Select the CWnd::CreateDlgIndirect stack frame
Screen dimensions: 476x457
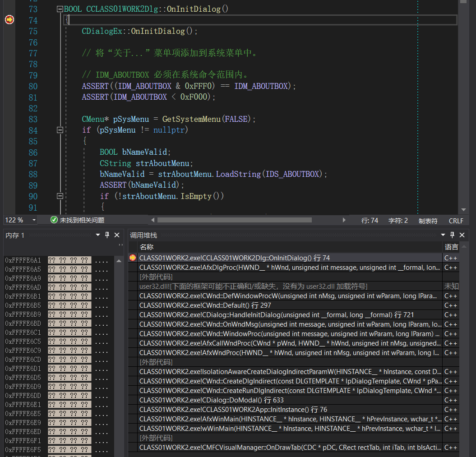290,381
